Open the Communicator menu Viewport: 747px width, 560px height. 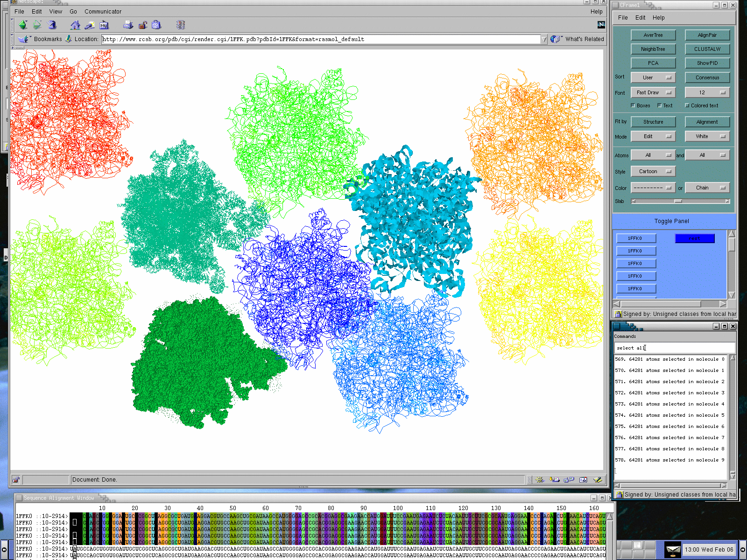[x=103, y=12]
